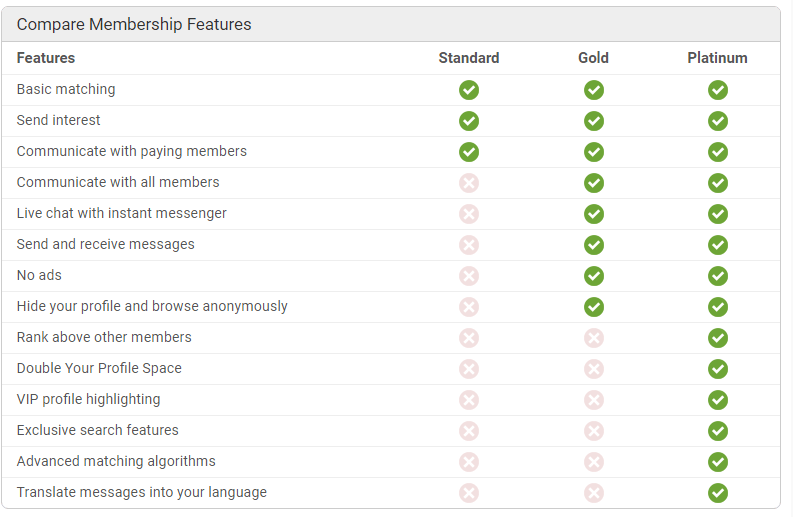This screenshot has width=793, height=517.
Task: Click Gold cross for Rank above other members
Action: tap(594, 338)
